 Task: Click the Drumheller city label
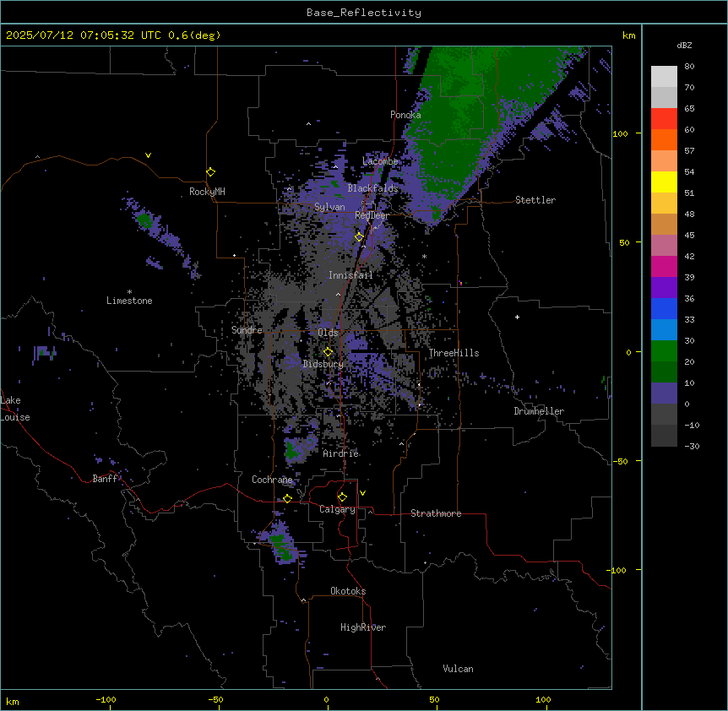tap(539, 411)
